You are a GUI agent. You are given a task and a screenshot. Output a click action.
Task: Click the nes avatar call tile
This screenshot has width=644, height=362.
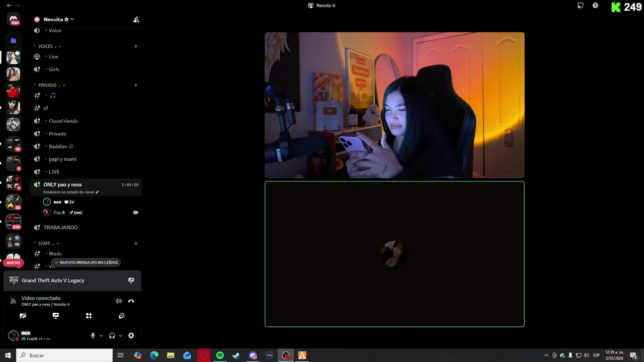394,254
